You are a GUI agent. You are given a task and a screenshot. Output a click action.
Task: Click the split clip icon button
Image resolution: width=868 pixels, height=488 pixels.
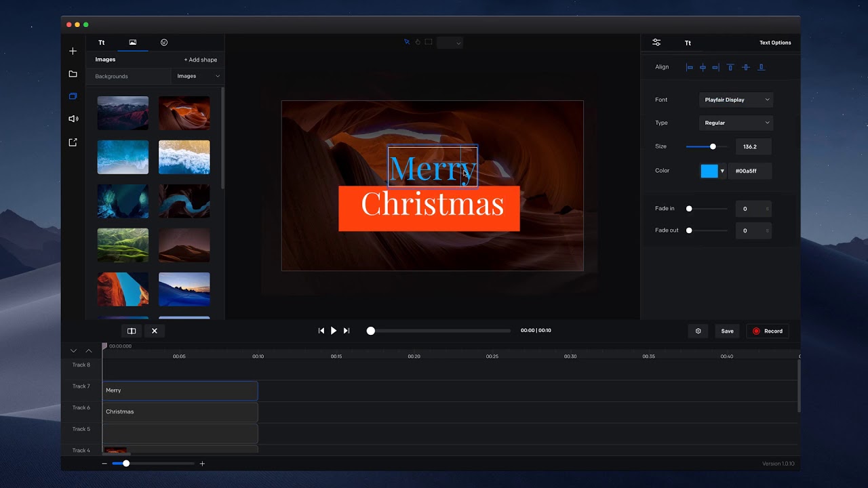tap(132, 331)
